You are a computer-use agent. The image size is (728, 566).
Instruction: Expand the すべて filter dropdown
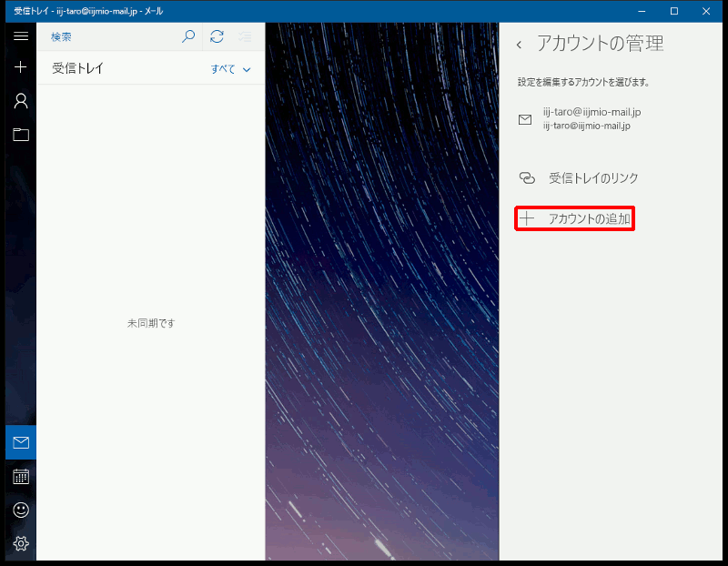[x=231, y=69]
